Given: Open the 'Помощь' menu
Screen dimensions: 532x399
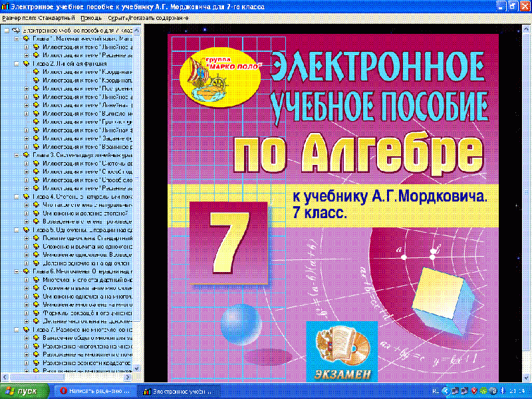Looking at the screenshot, I should tap(91, 18).
